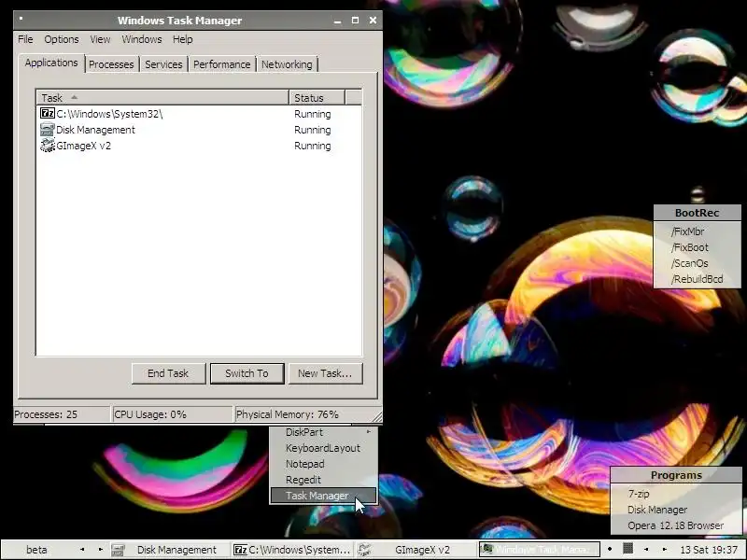Open the Options menu
The width and height of the screenshot is (747, 560).
pos(62,39)
